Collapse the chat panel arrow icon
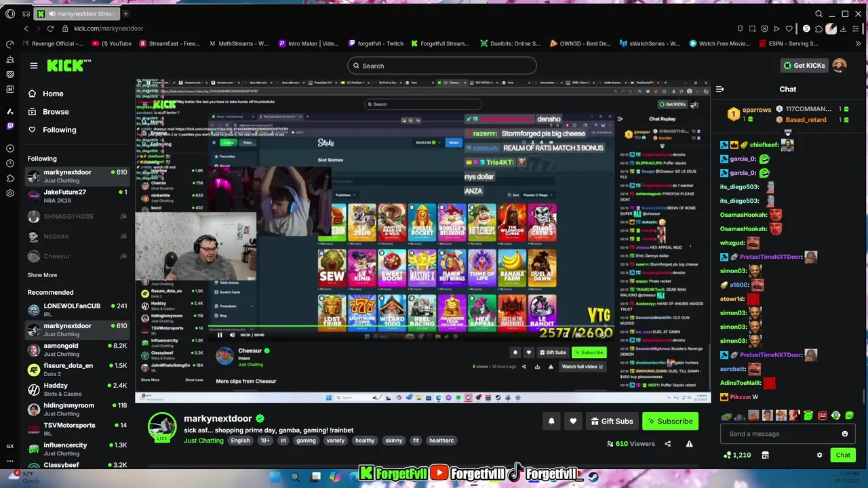 pos(720,89)
